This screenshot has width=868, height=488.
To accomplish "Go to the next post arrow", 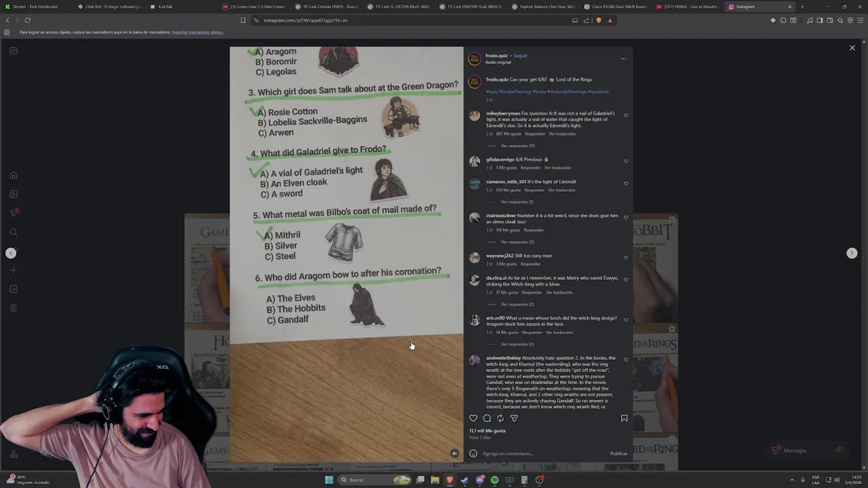I will (852, 253).
